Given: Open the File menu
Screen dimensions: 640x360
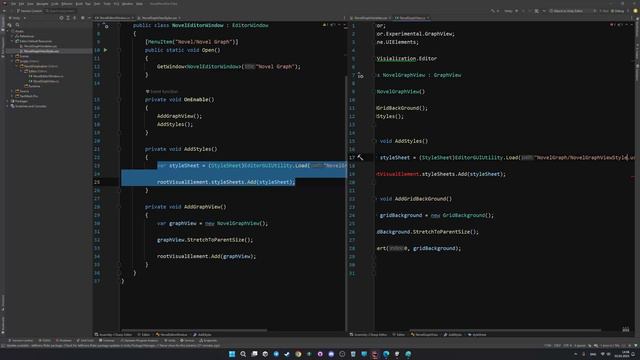Looking at the screenshot, I should (13, 4).
